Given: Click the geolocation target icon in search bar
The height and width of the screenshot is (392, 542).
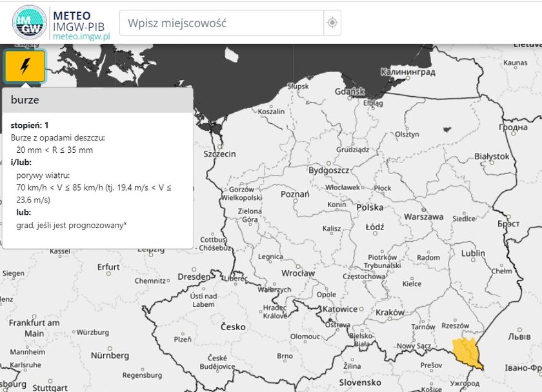Looking at the screenshot, I should [x=332, y=23].
